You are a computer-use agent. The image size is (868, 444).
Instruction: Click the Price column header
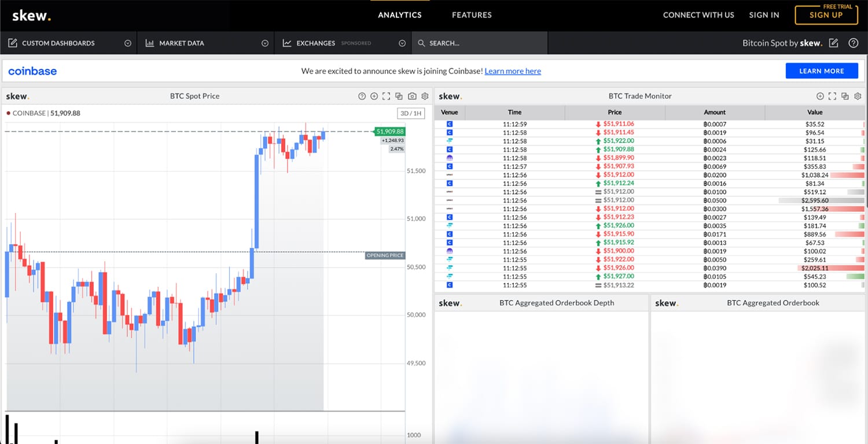pyautogui.click(x=615, y=112)
